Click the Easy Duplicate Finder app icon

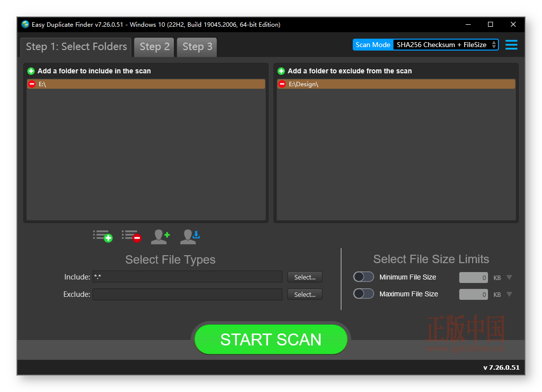click(25, 24)
